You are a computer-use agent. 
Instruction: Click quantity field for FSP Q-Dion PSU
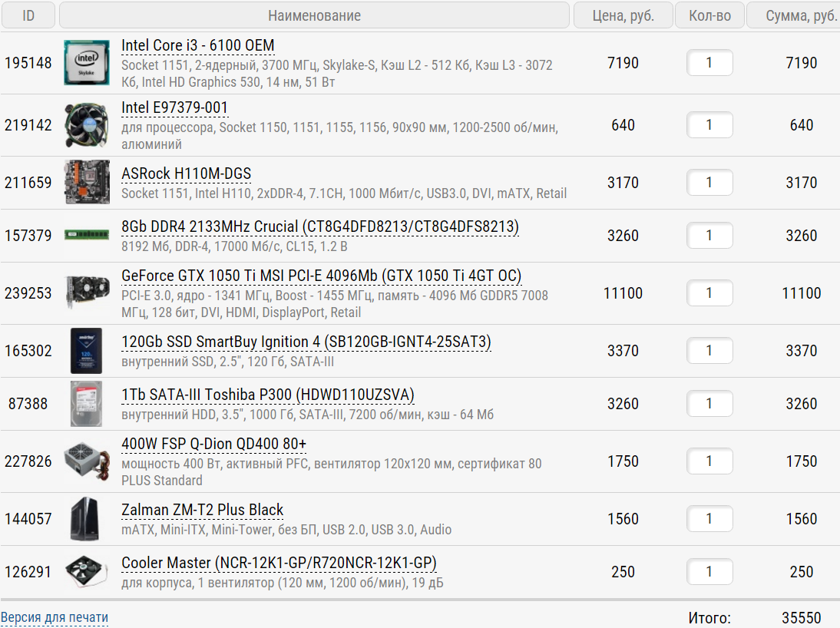709,461
